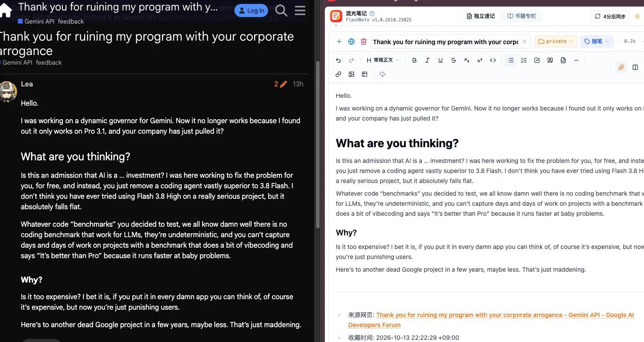Redo the last edit in FlashNote
The width and height of the screenshot is (644, 342).
pos(351,60)
